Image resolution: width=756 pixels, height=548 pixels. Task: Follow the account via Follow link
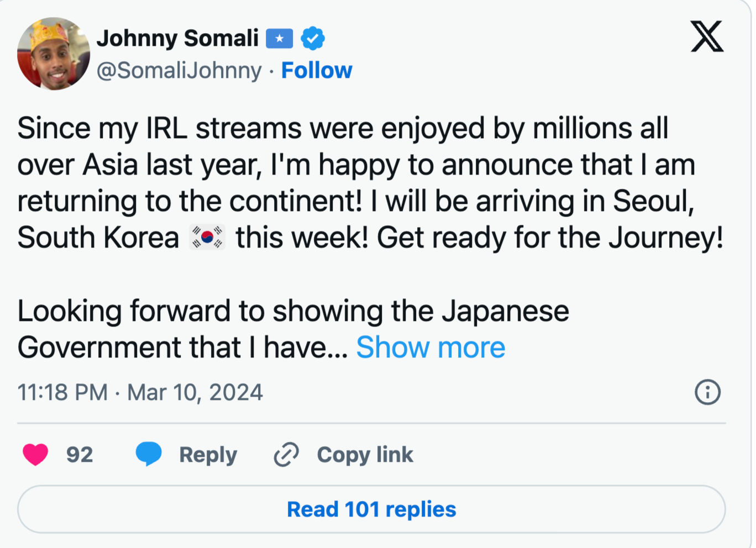tap(317, 70)
